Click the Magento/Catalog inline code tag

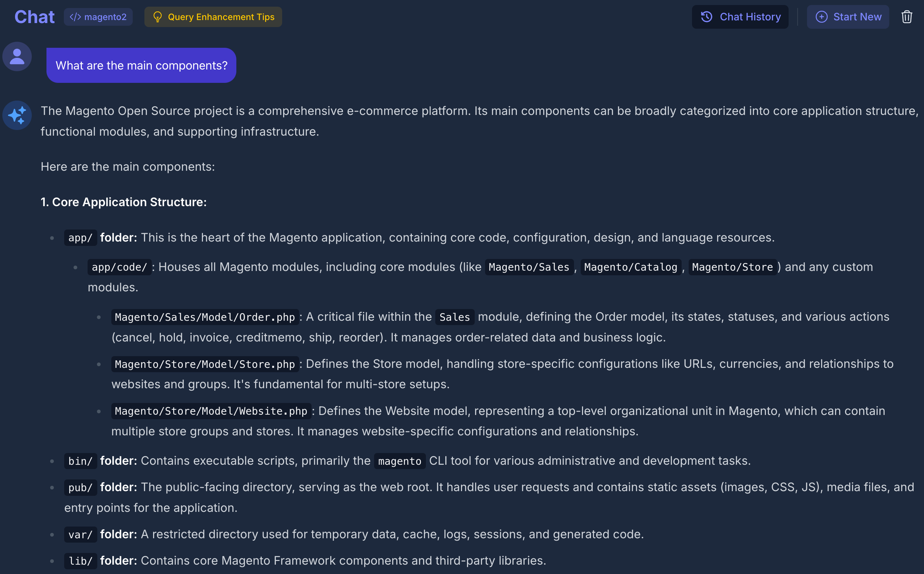click(630, 267)
